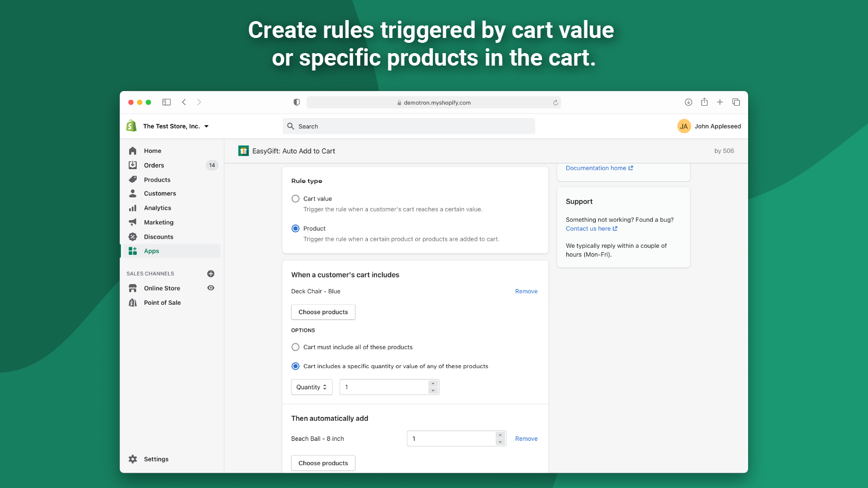This screenshot has width=868, height=488.
Task: Click the 'Deck Chair - Blue' product name
Action: (316, 292)
